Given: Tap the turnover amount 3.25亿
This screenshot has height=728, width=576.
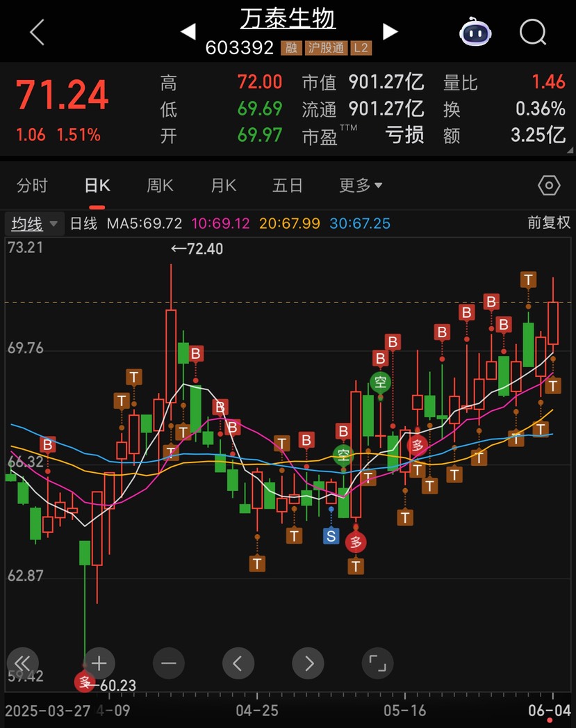Looking at the screenshot, I should coord(538,135).
